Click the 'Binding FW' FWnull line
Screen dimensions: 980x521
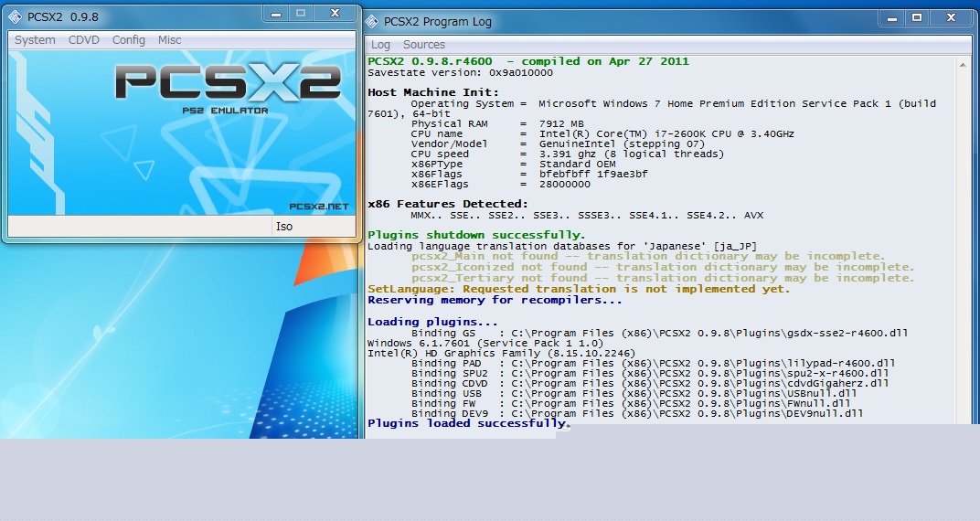631,404
